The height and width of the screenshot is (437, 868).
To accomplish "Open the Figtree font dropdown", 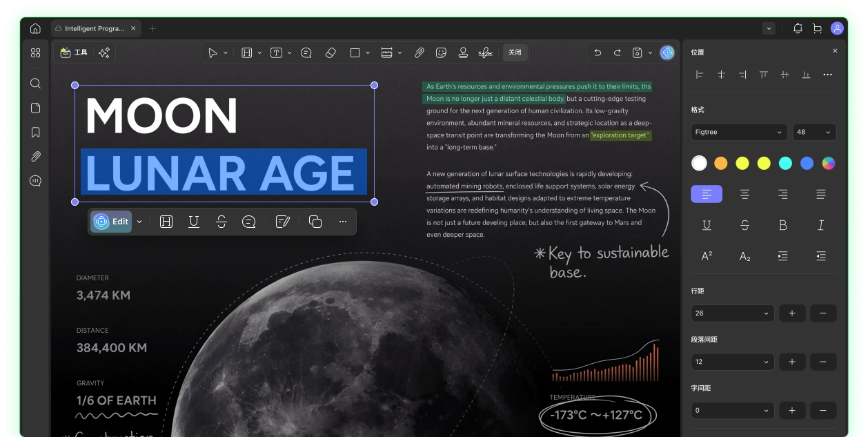I will (x=739, y=132).
